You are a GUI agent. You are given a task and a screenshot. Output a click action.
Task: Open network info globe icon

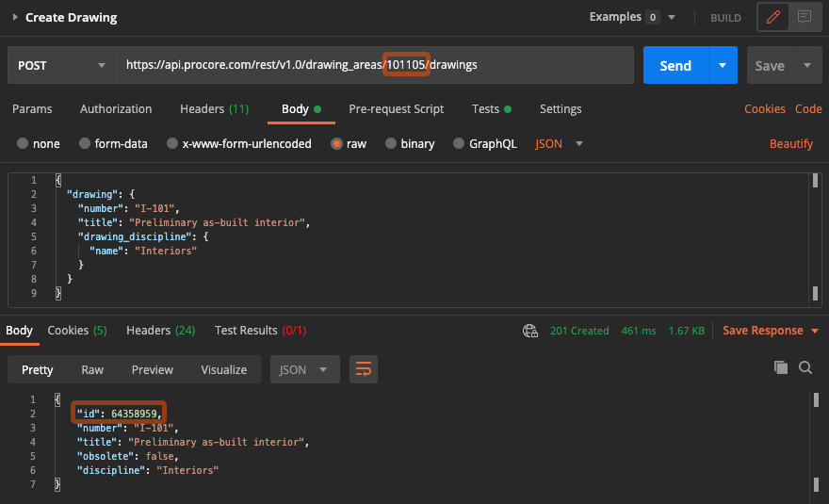[529, 331]
